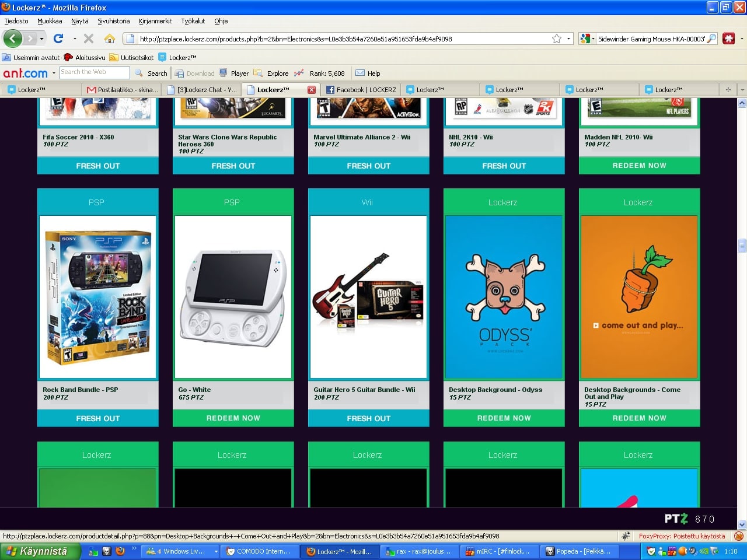
Task: Close the active Lockerz tab
Action: (x=312, y=90)
